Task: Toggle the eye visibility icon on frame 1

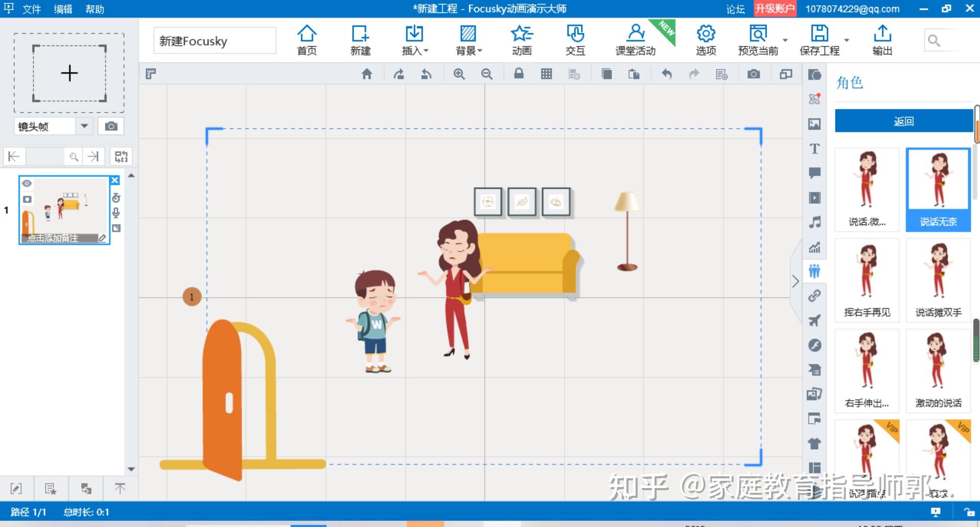Action: pos(27,183)
